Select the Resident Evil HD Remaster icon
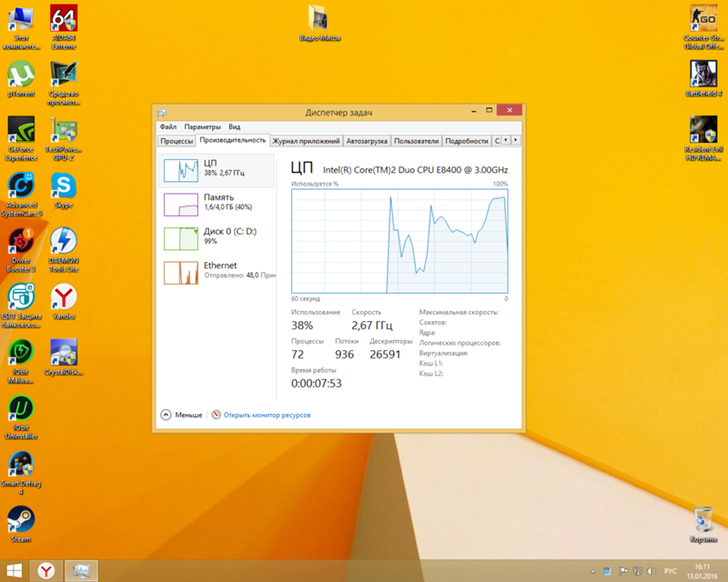The height and width of the screenshot is (582, 728). pos(703,139)
